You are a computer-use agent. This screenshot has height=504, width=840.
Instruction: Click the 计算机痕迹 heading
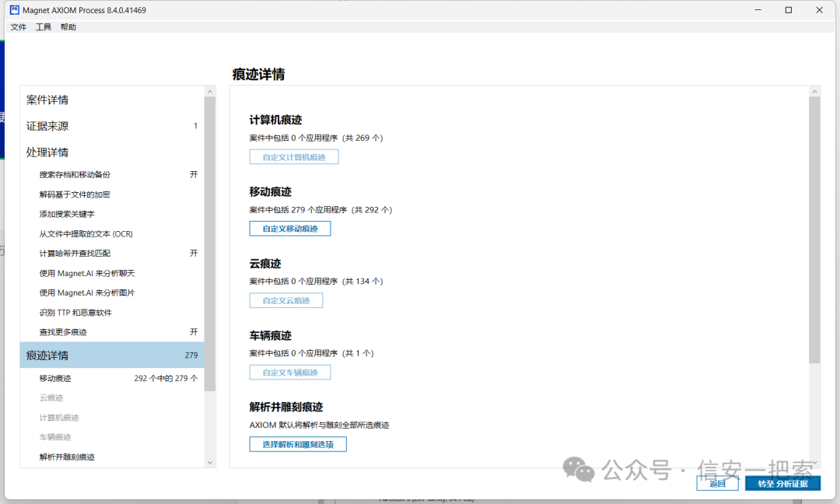276,120
